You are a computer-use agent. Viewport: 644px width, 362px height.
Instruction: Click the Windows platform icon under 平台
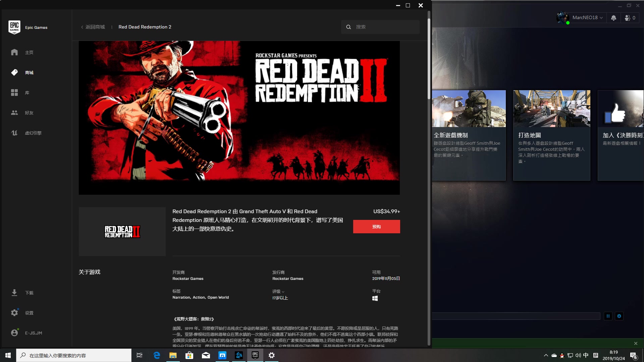pyautogui.click(x=375, y=298)
